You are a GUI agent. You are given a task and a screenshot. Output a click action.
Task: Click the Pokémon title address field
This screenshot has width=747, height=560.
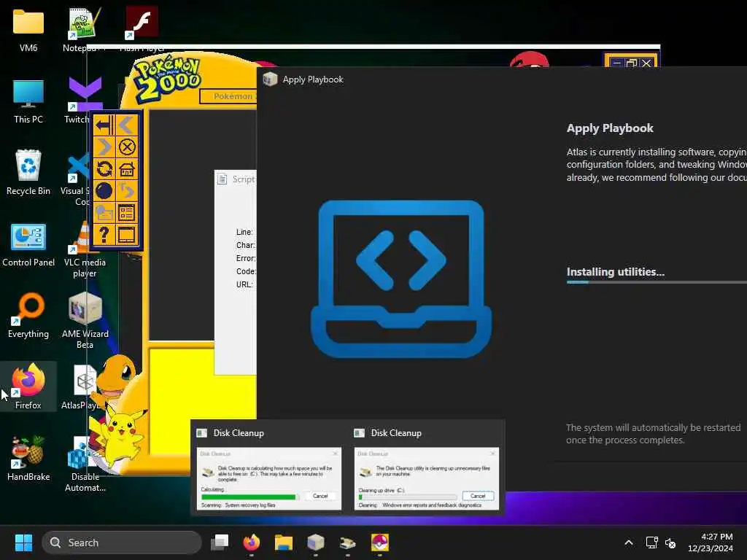tap(228, 96)
